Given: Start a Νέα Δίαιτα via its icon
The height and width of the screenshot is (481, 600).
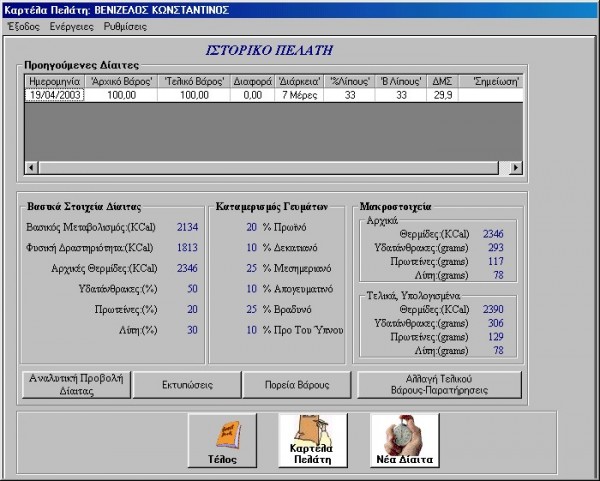Looking at the screenshot, I should 405,442.
